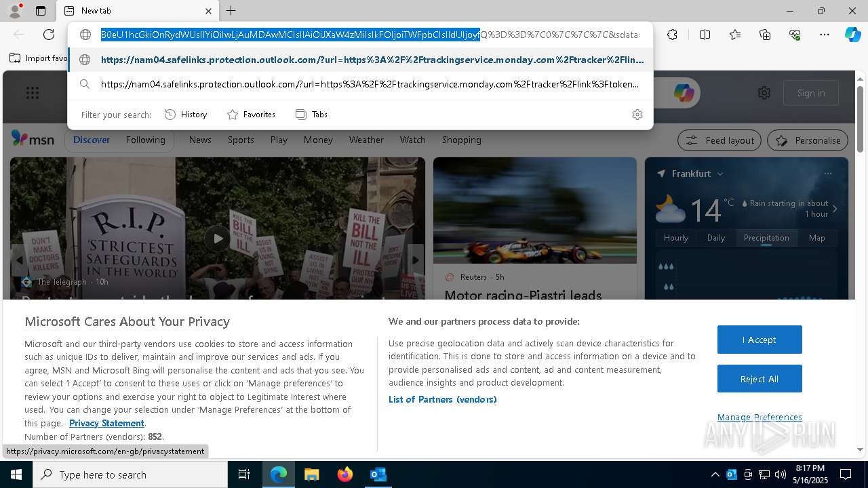Open the News tab
Viewport: 868px width, 488px height.
click(200, 140)
